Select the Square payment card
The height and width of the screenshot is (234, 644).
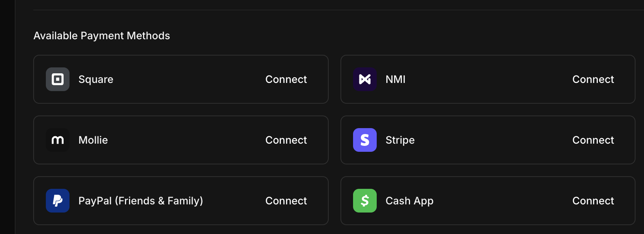[181, 79]
